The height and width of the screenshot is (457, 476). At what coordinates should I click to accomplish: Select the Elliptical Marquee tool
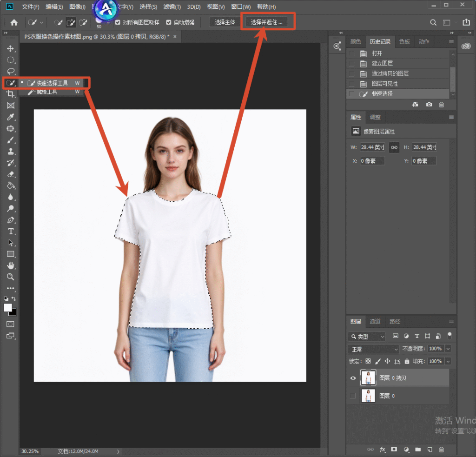pos(11,60)
